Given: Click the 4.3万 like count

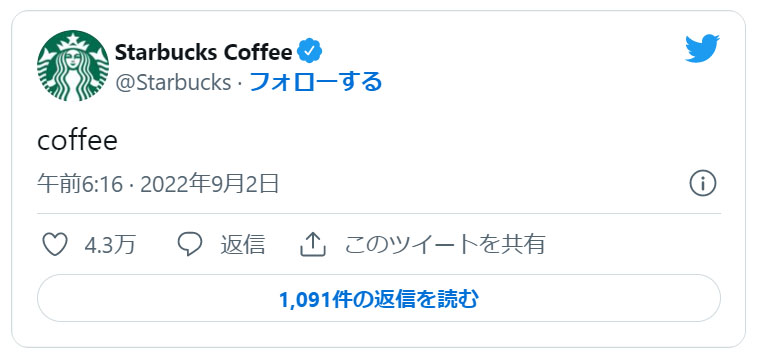Looking at the screenshot, I should tap(110, 245).
